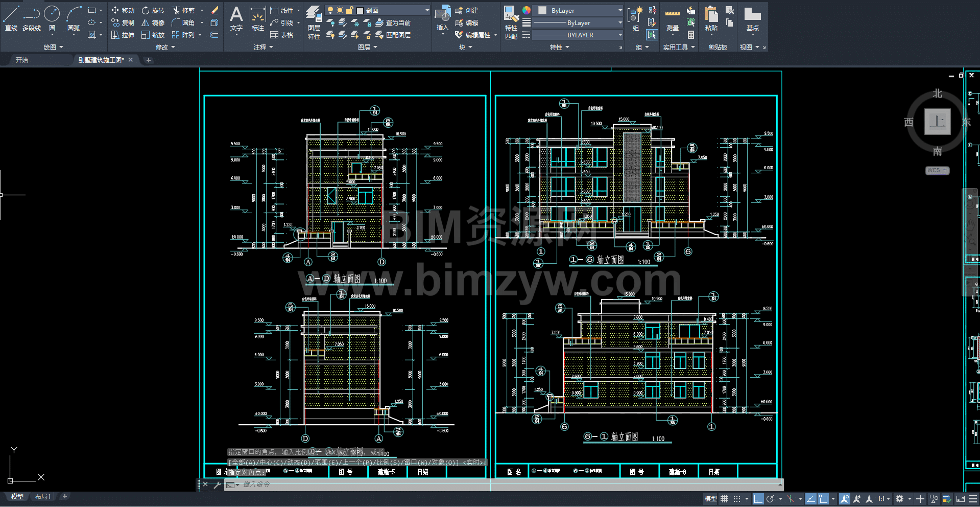Toggle object snap in status bar
Image resolution: width=980 pixels, height=507 pixels.
pos(823,499)
